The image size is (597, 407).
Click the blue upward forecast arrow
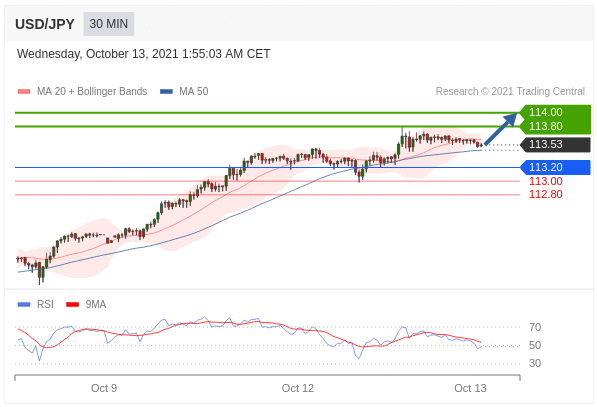point(500,129)
